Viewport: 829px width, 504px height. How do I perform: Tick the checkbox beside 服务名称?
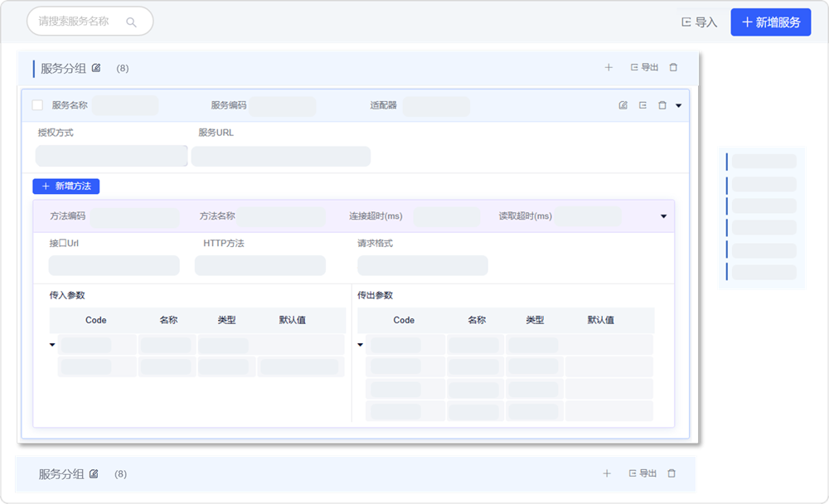click(x=37, y=104)
